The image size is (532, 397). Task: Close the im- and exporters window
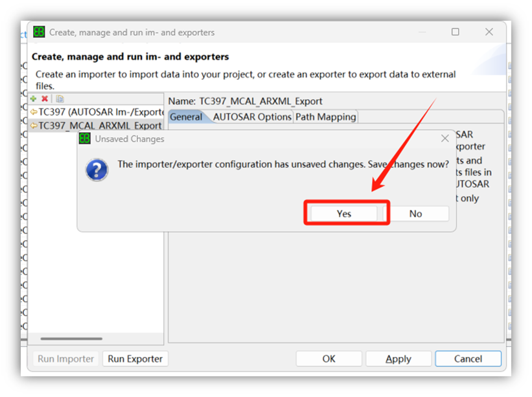(x=489, y=32)
